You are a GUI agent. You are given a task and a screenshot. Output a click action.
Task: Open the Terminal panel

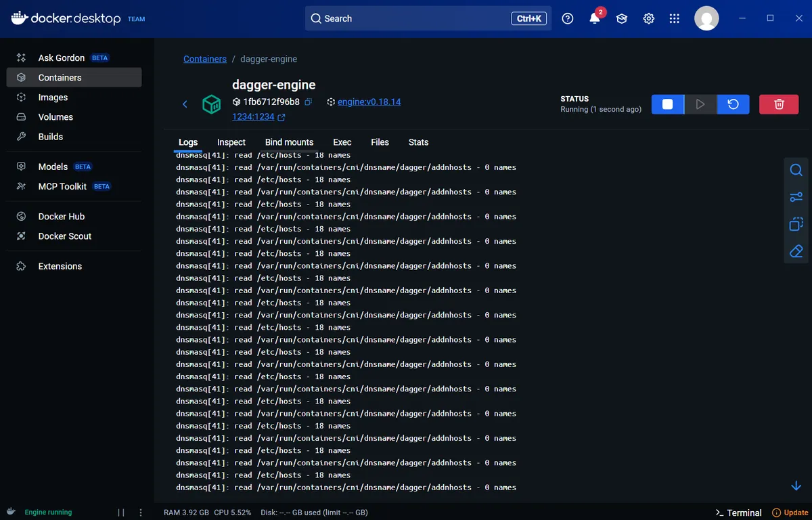point(738,513)
